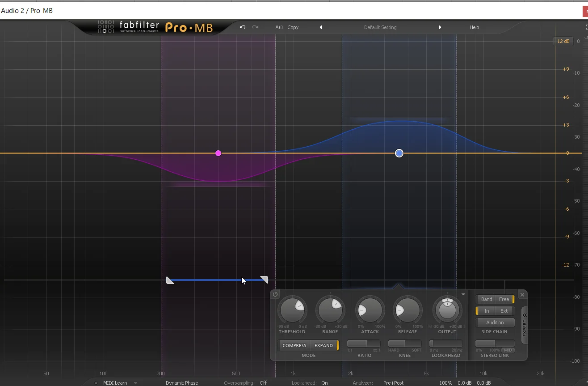Image resolution: width=588 pixels, height=386 pixels.
Task: Click the Threshold knob
Action: pos(292,310)
